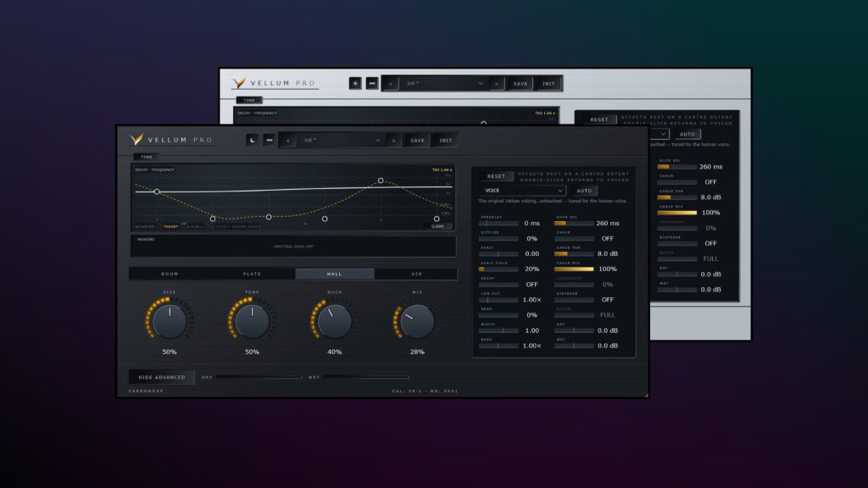Viewport: 868px width, 488px height.
Task: Click DUCK REL slider in back window
Action: click(x=677, y=167)
